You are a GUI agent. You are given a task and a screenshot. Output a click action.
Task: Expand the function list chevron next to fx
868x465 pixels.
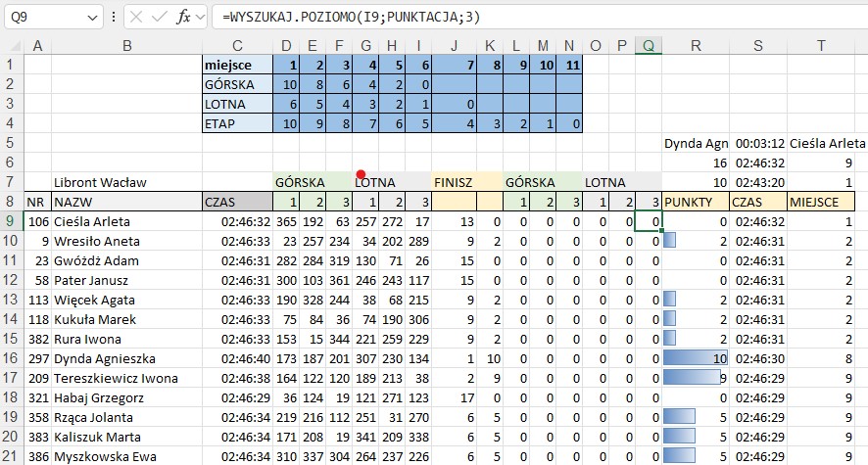pyautogui.click(x=200, y=18)
